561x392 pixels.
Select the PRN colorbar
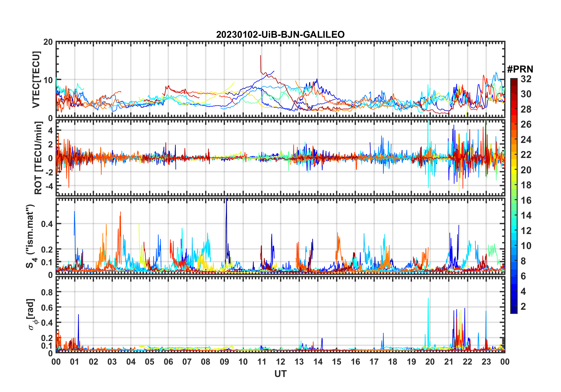(514, 196)
